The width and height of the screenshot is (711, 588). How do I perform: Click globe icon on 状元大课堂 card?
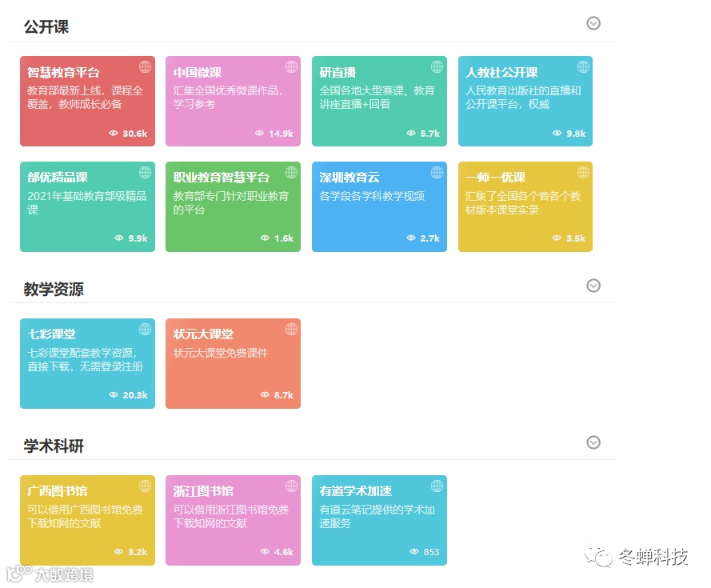[x=292, y=330]
